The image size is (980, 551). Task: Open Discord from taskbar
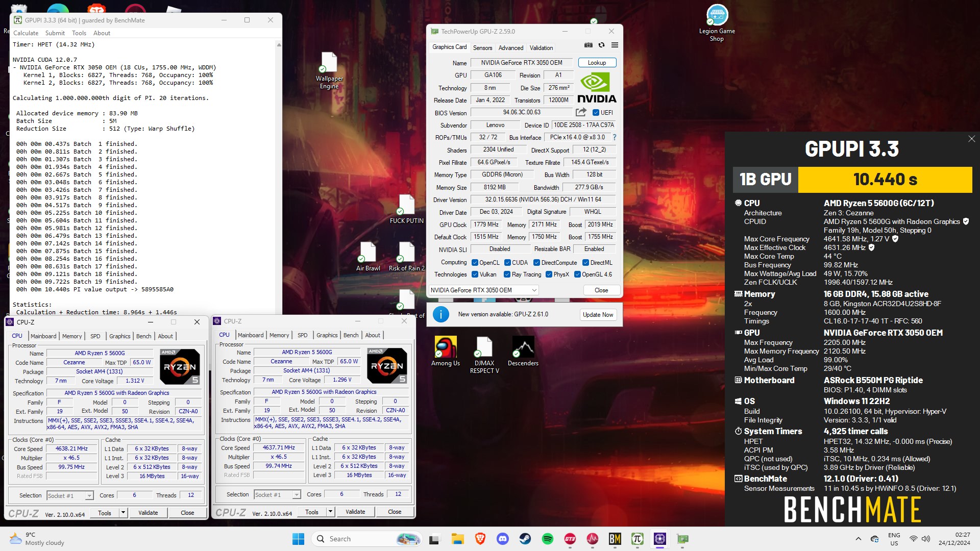pyautogui.click(x=503, y=539)
